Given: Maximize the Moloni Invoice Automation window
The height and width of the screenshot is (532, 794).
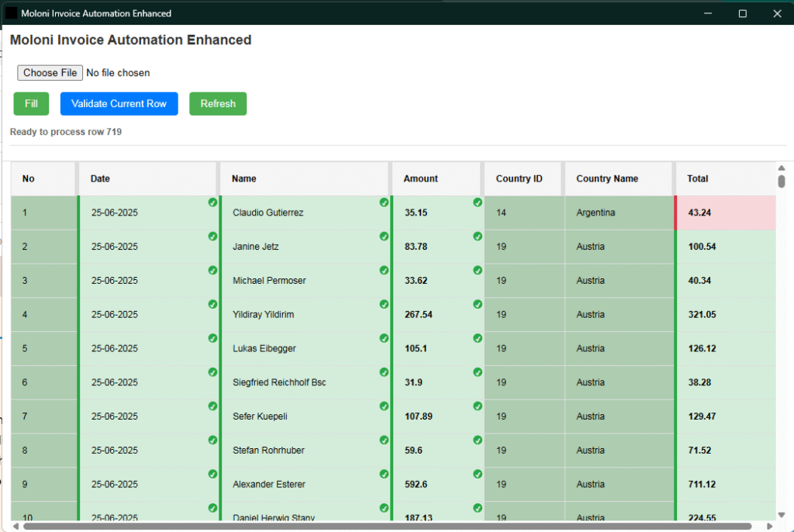Looking at the screenshot, I should (742, 14).
